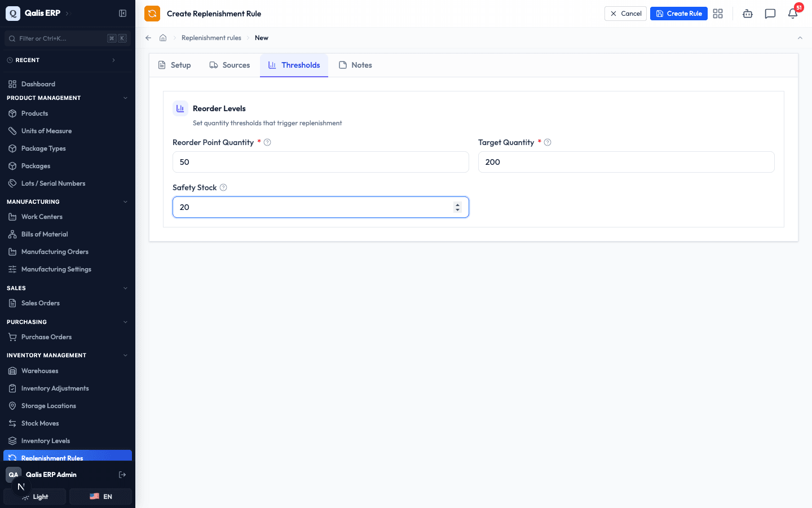Collapse the Product Management section

click(x=125, y=98)
